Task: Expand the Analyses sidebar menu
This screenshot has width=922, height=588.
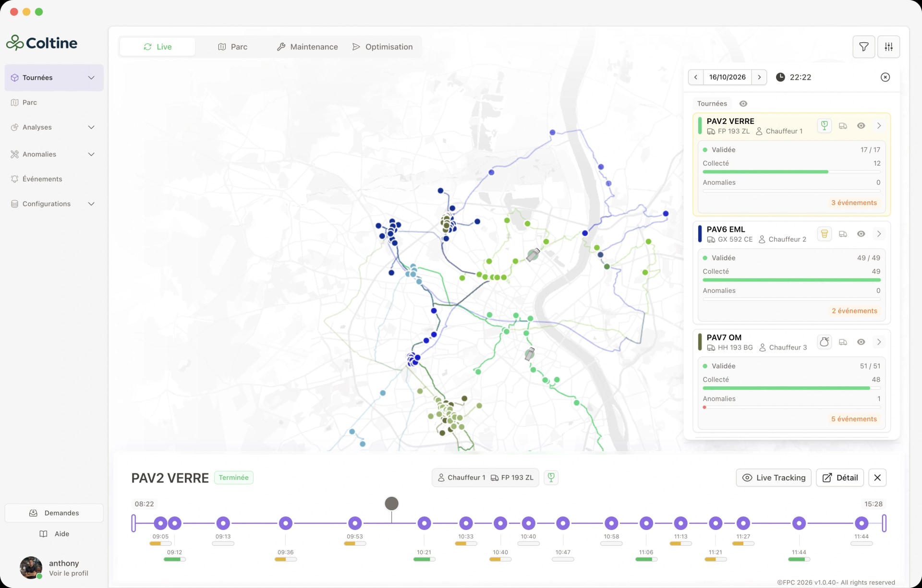Action: [x=91, y=127]
